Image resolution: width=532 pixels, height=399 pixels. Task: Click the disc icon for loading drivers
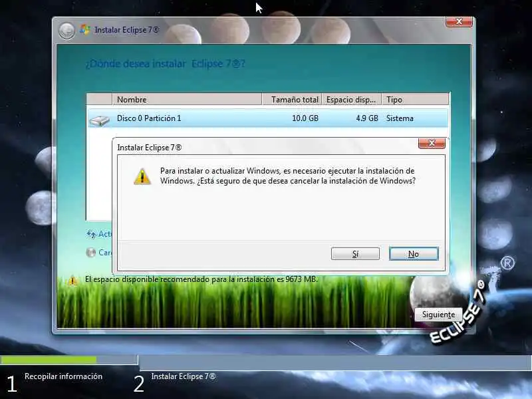pyautogui.click(x=91, y=253)
